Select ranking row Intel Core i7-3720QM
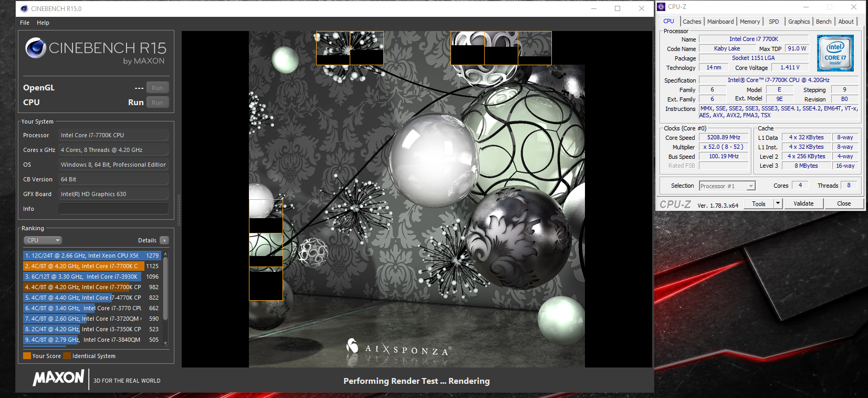 pos(92,319)
